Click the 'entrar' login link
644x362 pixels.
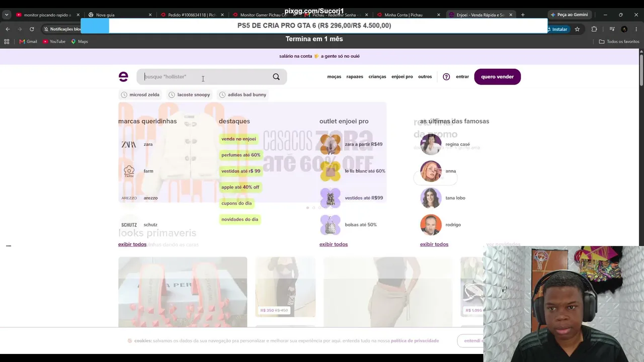(x=462, y=77)
